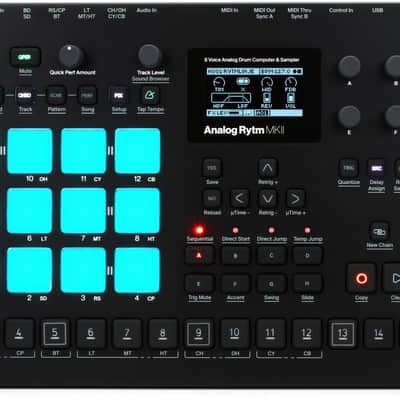Image resolution: width=400 pixels, height=400 pixels.
Task: Strike cyan pad 7 MT
Action: (x=83, y=211)
